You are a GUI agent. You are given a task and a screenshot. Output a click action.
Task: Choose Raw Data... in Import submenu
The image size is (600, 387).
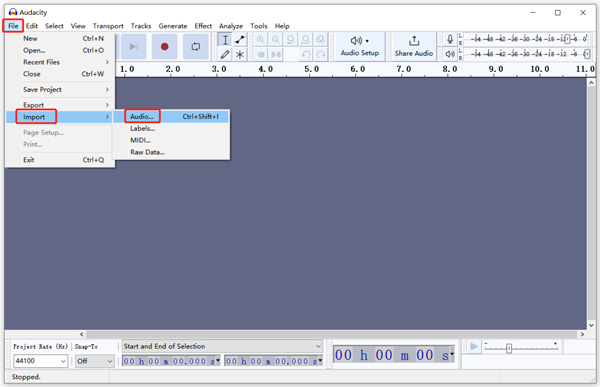pos(171,152)
